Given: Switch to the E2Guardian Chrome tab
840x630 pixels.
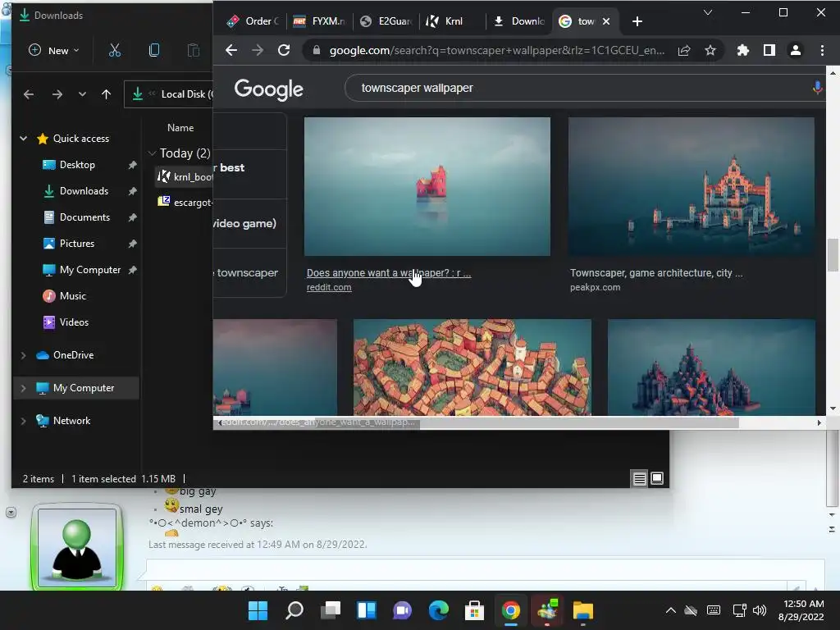Looking at the screenshot, I should pos(386,21).
